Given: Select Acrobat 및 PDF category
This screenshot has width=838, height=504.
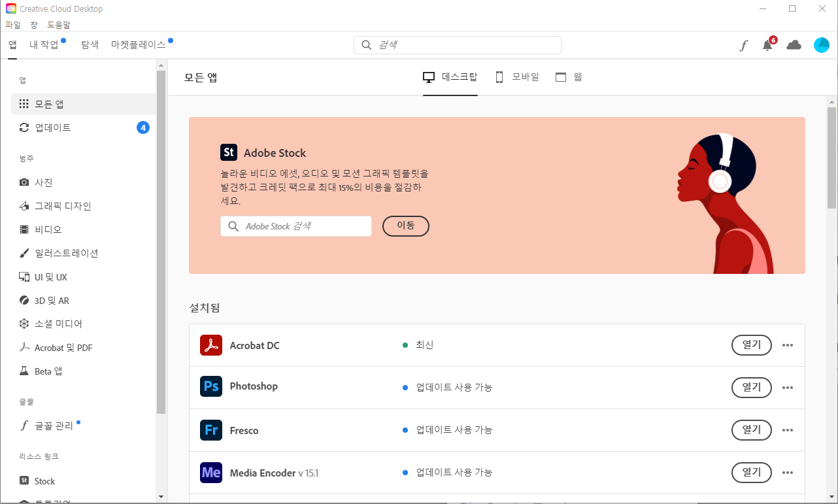Looking at the screenshot, I should tap(83, 348).
